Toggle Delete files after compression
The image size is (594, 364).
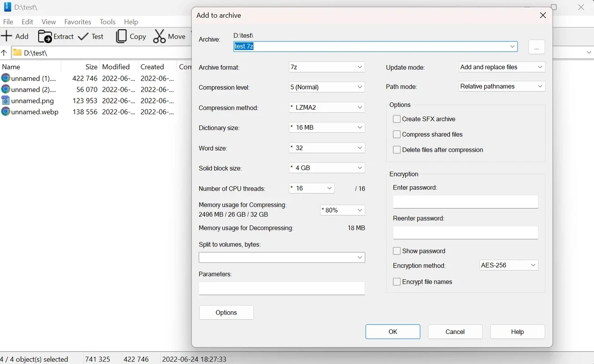[x=397, y=150]
